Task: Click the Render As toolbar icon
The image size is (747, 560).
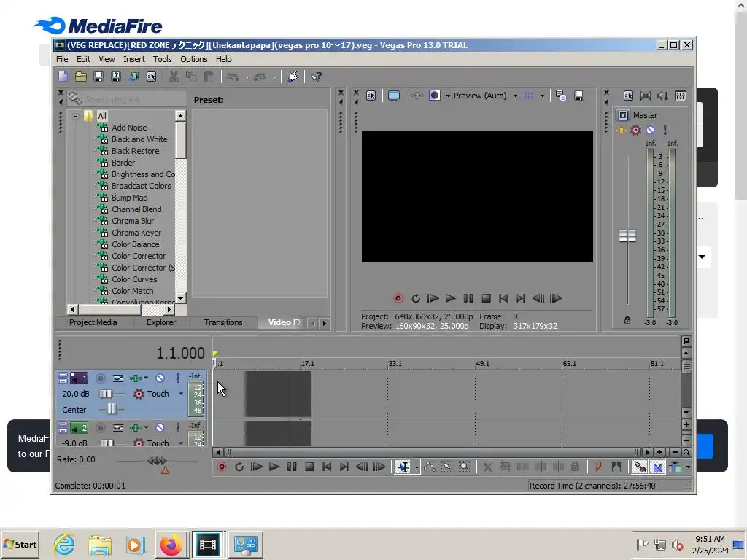Action: click(x=134, y=76)
